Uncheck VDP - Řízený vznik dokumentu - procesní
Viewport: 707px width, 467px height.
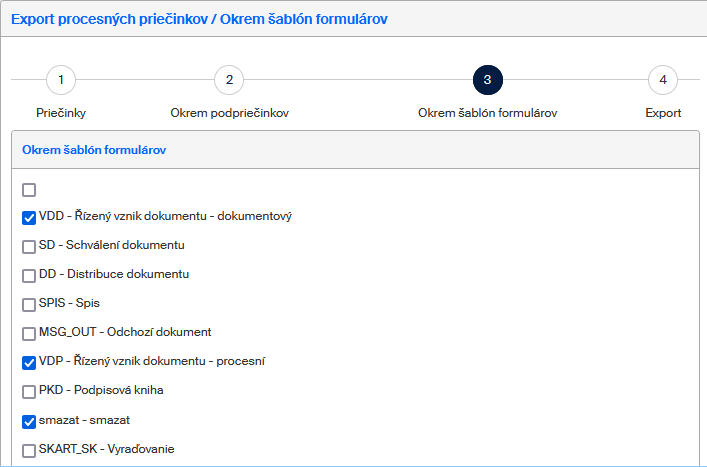29,362
